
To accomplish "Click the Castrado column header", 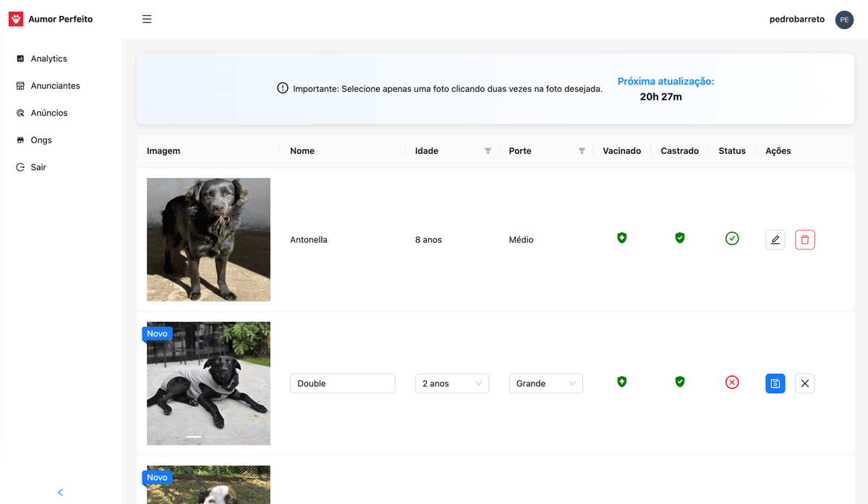I will tap(680, 151).
